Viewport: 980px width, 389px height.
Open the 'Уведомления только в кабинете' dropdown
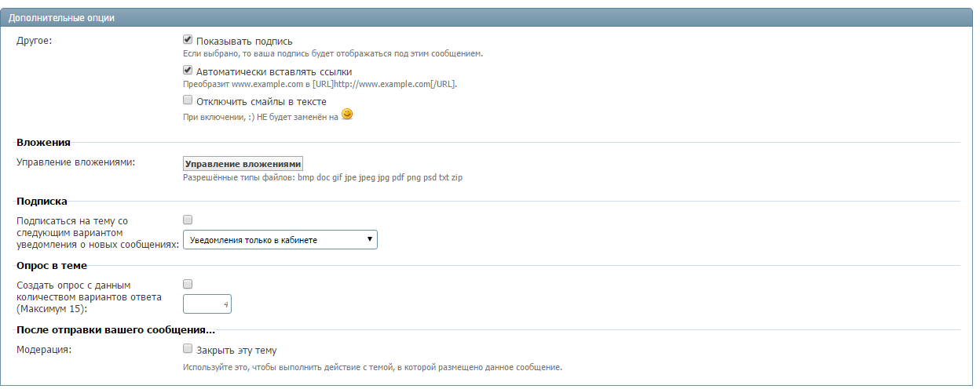coord(280,239)
